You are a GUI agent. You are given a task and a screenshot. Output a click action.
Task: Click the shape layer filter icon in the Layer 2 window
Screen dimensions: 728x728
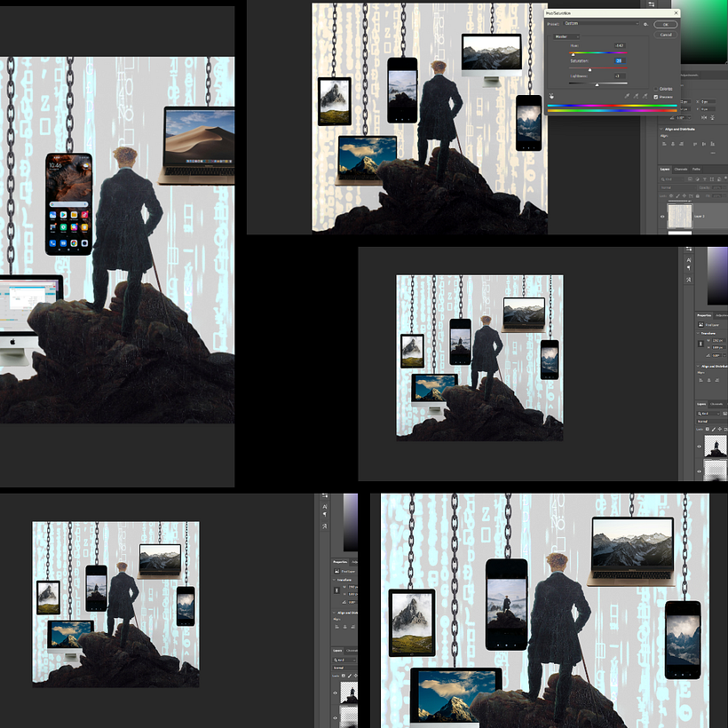(712, 179)
